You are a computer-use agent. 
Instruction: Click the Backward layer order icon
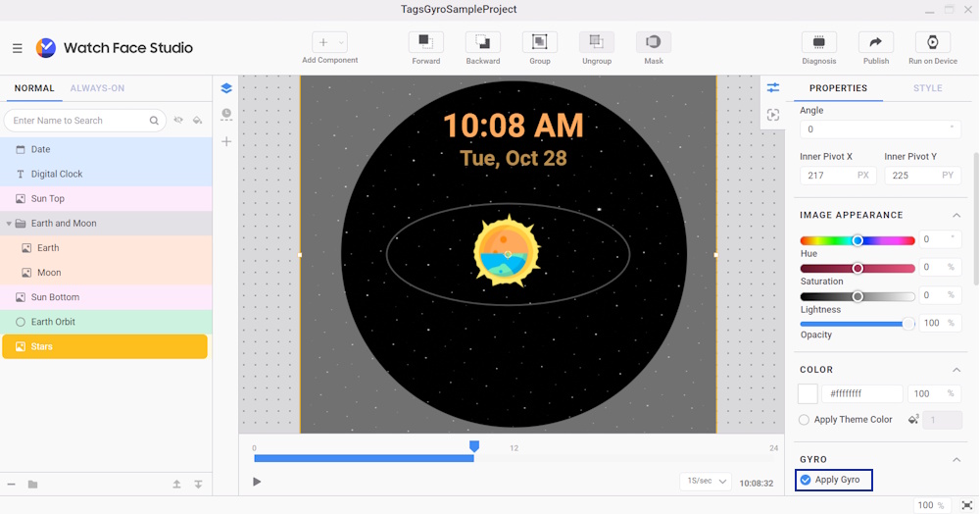pos(482,42)
